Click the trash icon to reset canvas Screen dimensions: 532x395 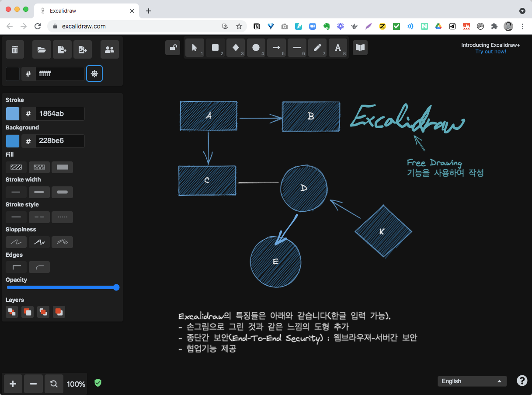15,49
